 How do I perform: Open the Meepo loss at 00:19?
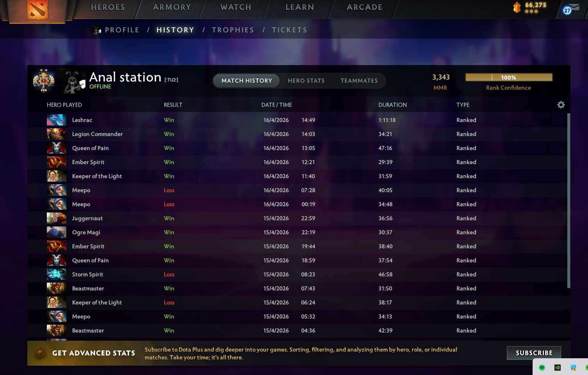pos(297,204)
